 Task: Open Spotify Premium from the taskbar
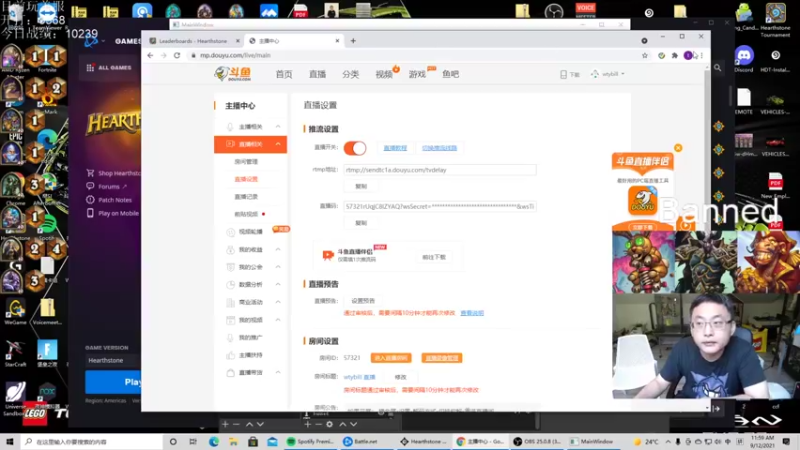(x=310, y=441)
